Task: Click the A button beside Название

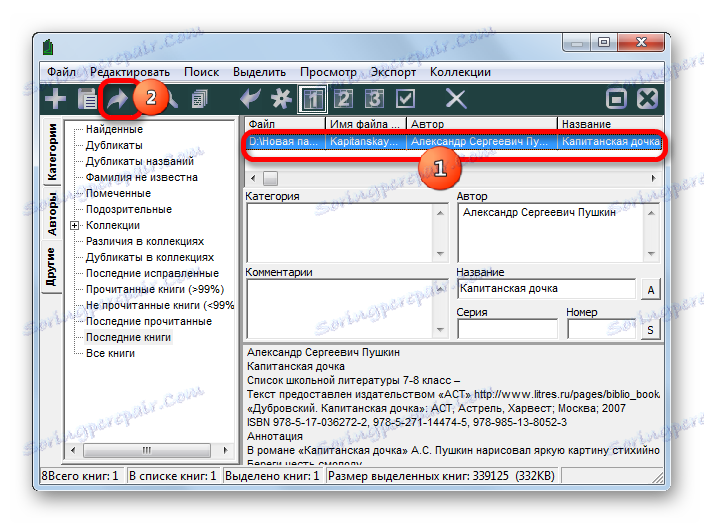Action: (651, 290)
